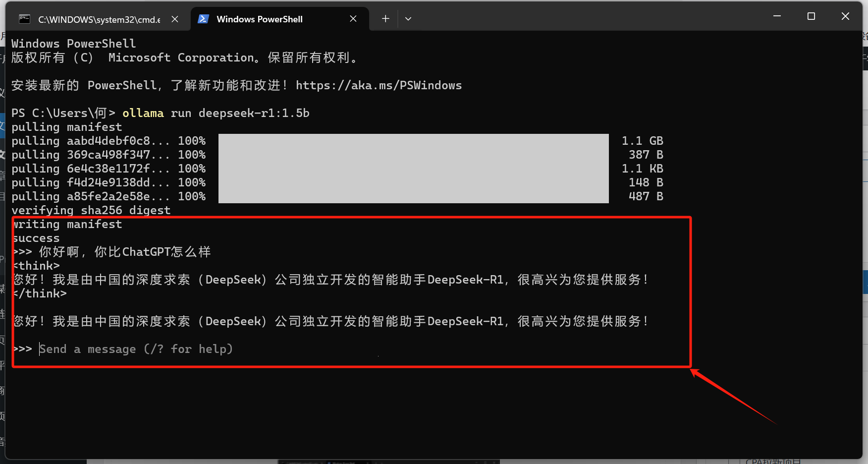Screen dimensions: 868x464
Task: Close the cmd.exe tab
Action: [x=175, y=19]
